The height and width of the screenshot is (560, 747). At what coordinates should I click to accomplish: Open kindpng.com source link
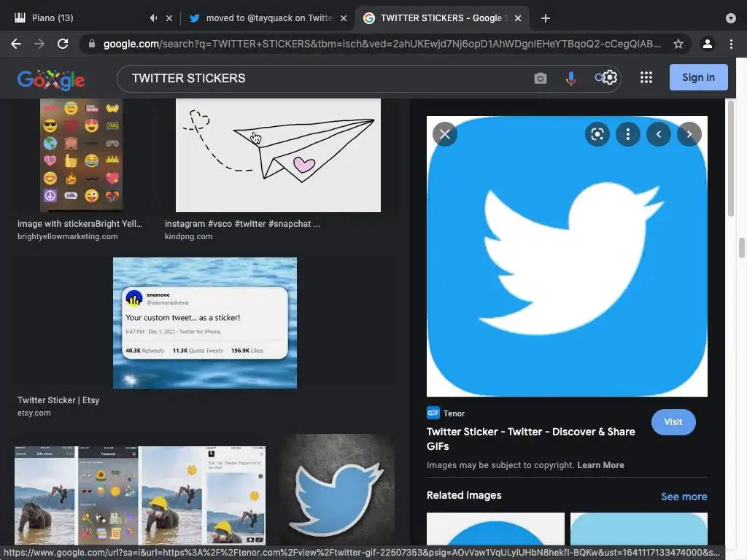(x=188, y=236)
